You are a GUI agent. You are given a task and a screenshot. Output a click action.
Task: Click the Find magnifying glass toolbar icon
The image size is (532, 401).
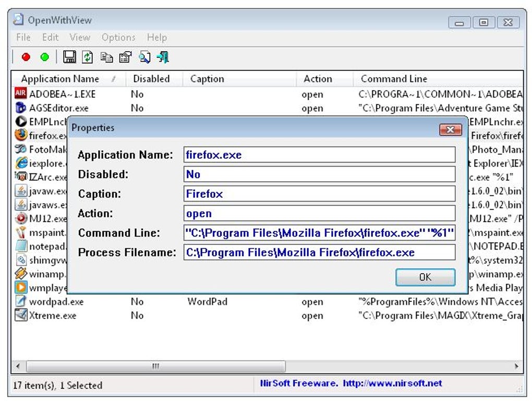[x=144, y=57]
